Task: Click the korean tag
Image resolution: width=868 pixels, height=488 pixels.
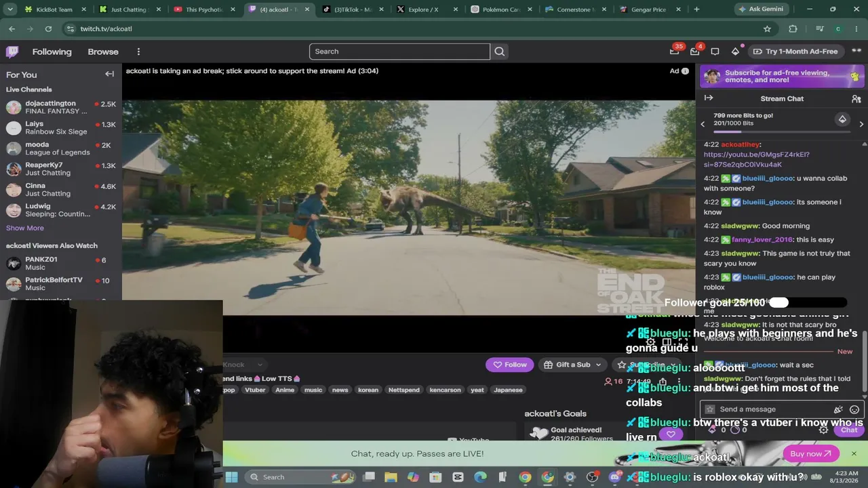Action: click(x=368, y=390)
